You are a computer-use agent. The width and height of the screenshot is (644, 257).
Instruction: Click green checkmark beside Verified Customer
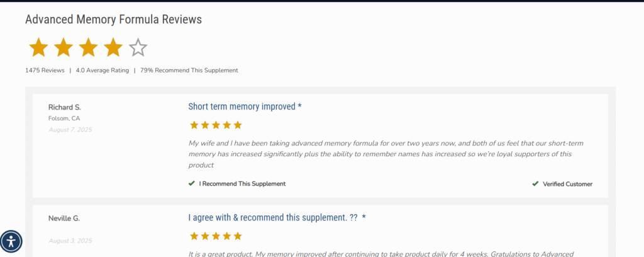pyautogui.click(x=535, y=183)
